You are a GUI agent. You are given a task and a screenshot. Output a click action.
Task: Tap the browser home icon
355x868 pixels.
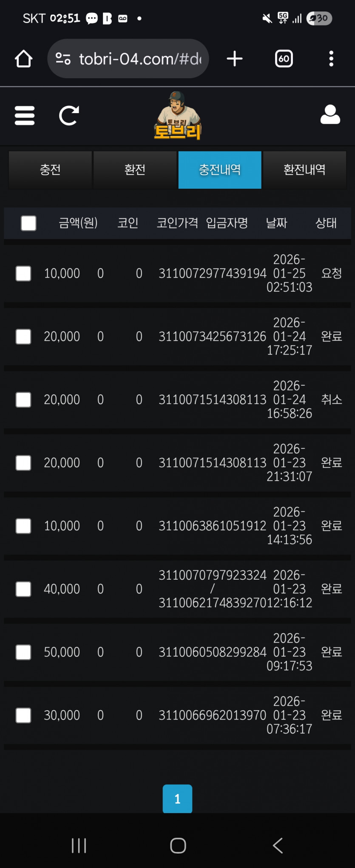(x=24, y=59)
